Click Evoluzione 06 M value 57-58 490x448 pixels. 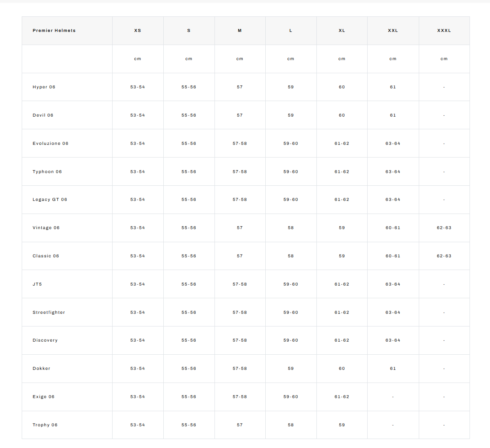click(x=240, y=143)
